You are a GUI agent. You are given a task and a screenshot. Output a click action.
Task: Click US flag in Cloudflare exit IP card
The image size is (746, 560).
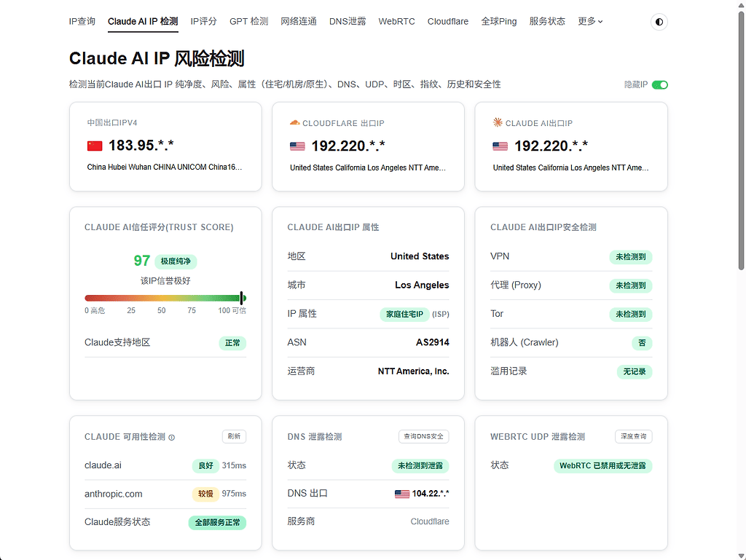pos(297,146)
